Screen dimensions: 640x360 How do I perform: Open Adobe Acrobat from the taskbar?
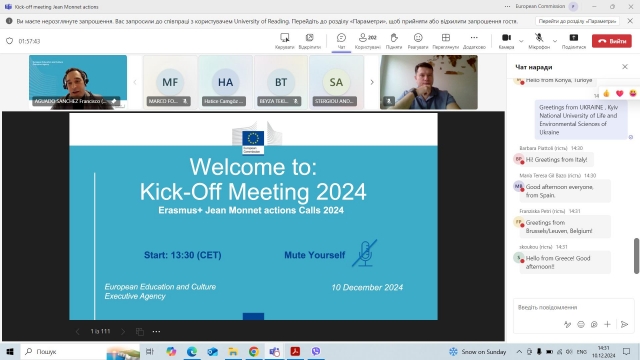point(295,351)
